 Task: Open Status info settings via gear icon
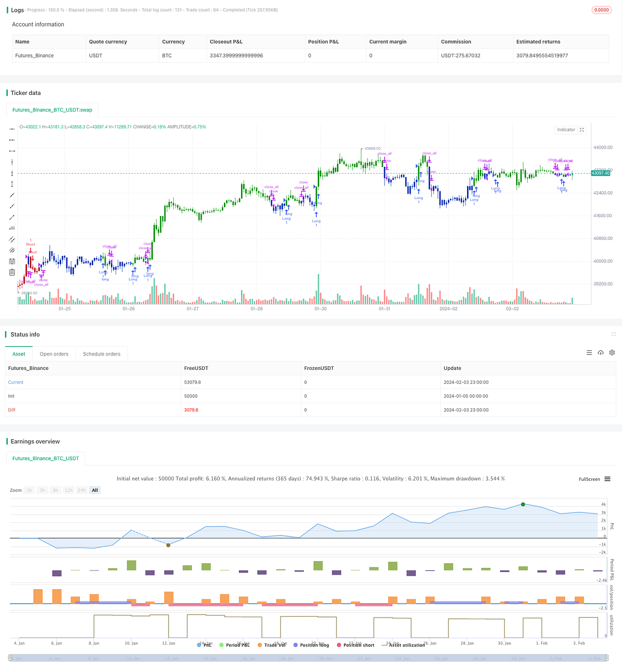click(x=612, y=352)
